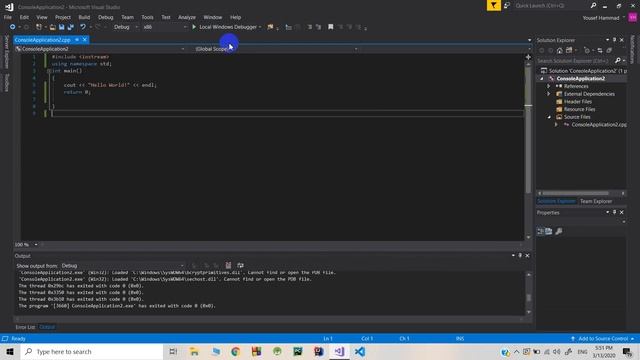Open the Action Center notifications icon
Screen dimensions: 640x360
pos(627,351)
